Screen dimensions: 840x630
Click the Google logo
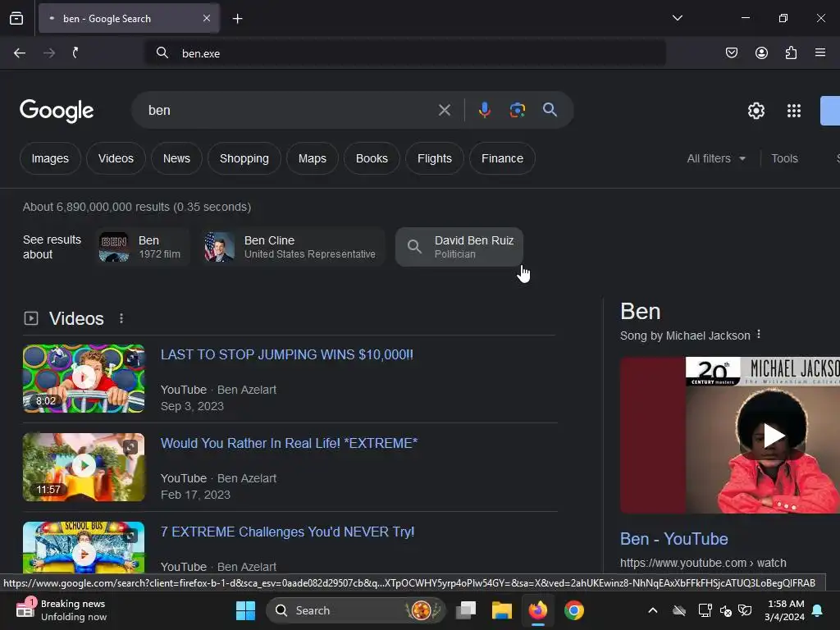(x=57, y=111)
